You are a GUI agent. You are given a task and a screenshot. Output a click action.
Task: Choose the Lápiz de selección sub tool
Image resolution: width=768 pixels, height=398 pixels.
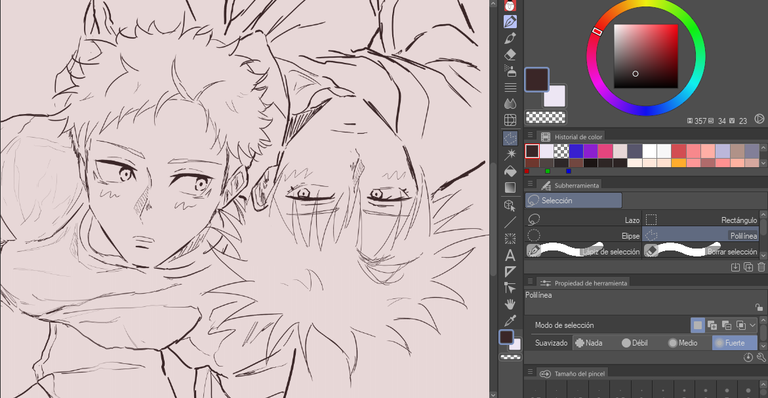click(583, 251)
